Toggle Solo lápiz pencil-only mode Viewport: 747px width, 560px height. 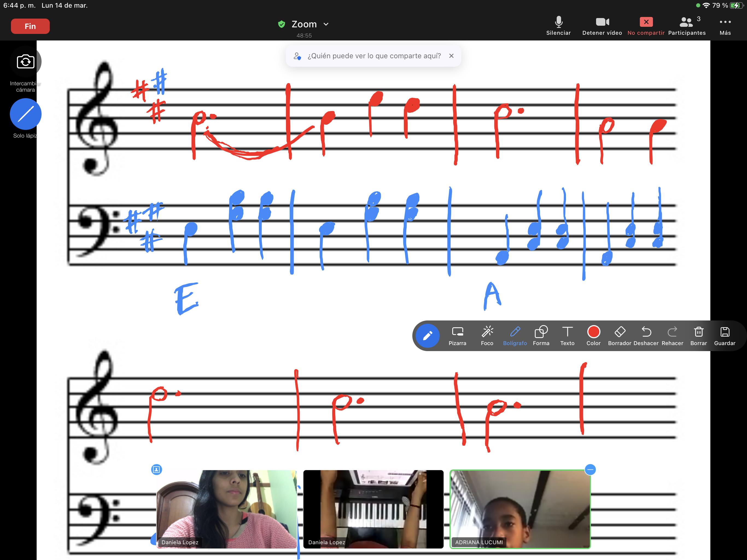coord(26,114)
